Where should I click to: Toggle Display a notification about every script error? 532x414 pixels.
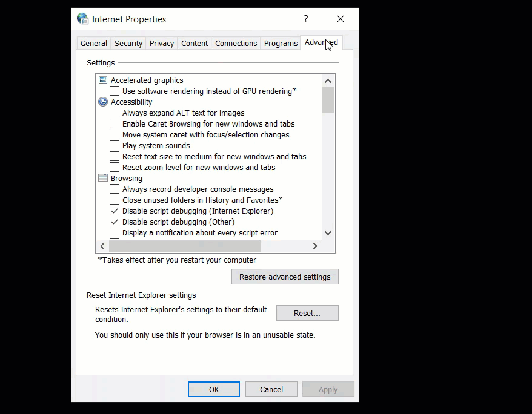114,232
